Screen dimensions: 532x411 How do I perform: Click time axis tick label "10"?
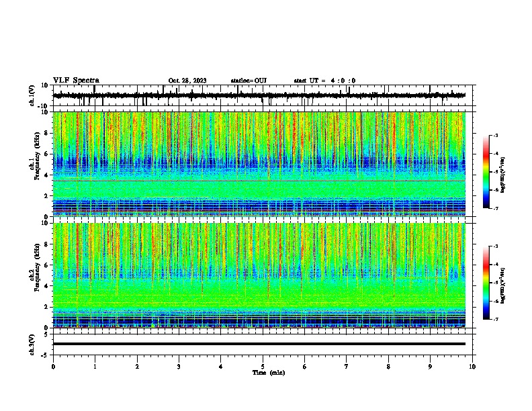472,367
